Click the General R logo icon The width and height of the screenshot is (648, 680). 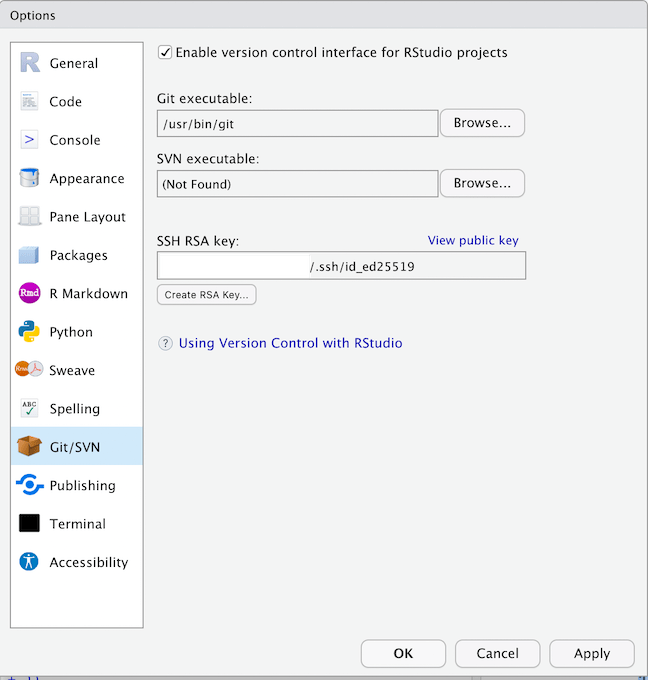point(30,63)
